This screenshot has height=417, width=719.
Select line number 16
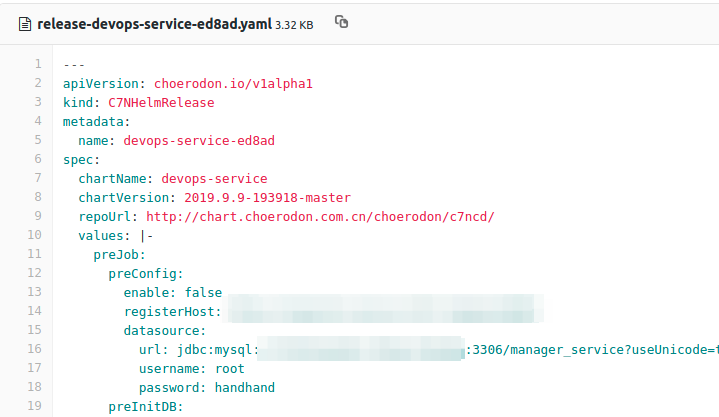point(35,348)
